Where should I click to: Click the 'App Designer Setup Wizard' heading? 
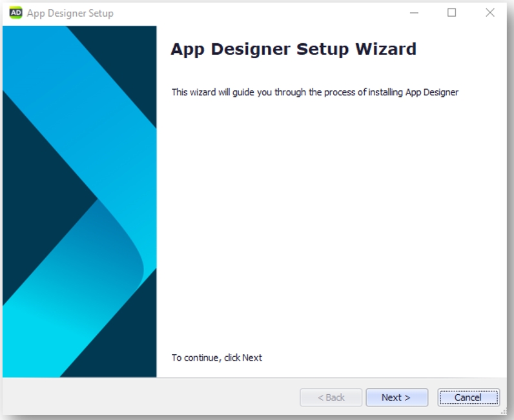(293, 50)
